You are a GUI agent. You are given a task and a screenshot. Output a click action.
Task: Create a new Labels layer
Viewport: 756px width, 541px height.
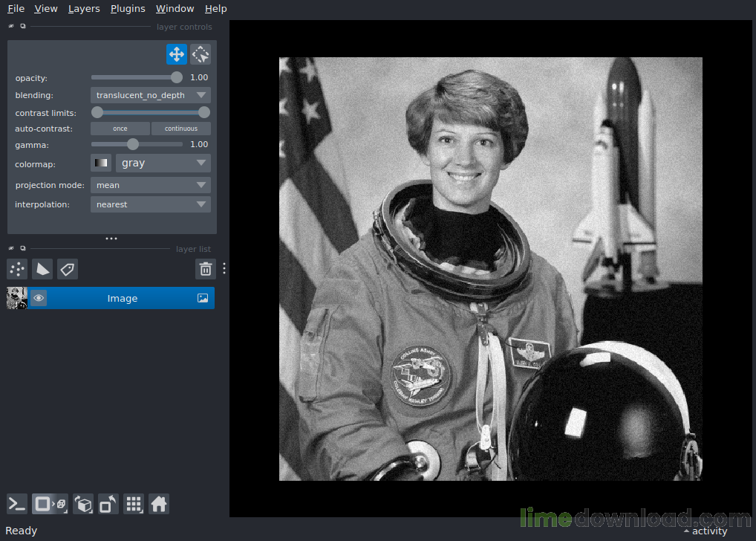(x=67, y=269)
